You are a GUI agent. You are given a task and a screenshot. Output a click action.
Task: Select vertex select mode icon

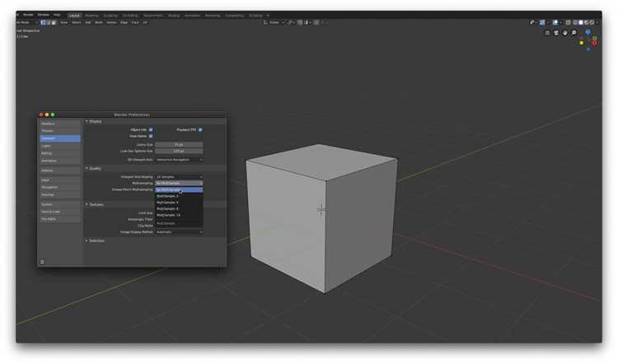point(43,22)
